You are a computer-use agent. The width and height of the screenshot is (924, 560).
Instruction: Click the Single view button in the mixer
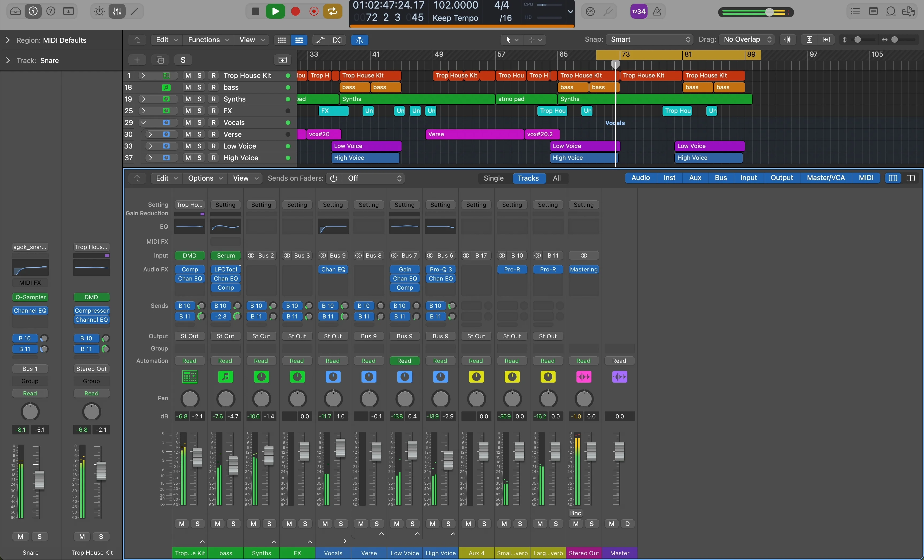[493, 178]
